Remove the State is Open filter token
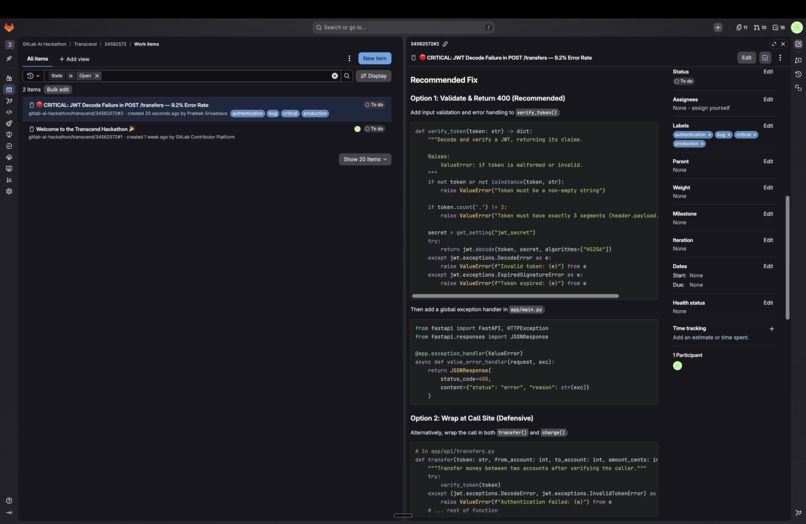Screen dimensions: 806x524 tap(97, 76)
